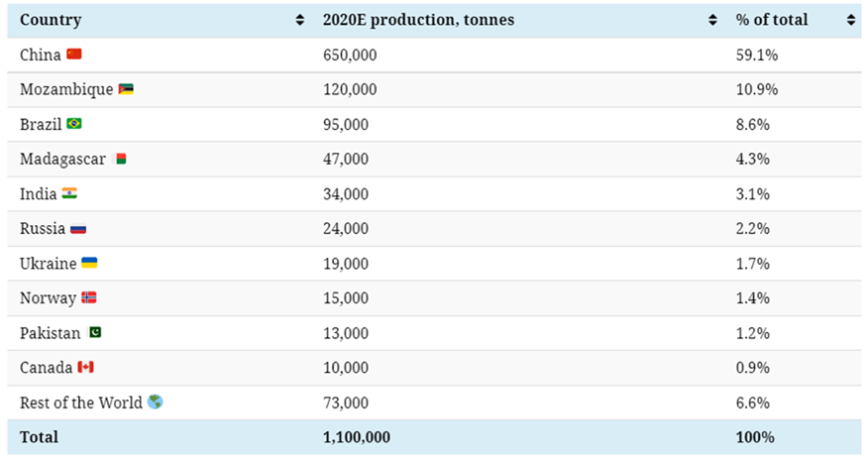This screenshot has width=868, height=462.
Task: Sort by 2020E production sort arrows
Action: pos(712,20)
